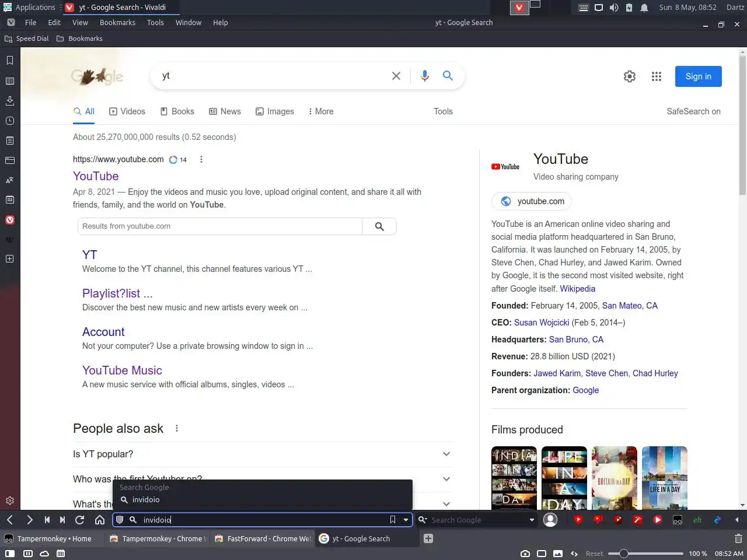Click the Fast Forward navigation button
This screenshot has height=560, width=747.
[x=62, y=520]
